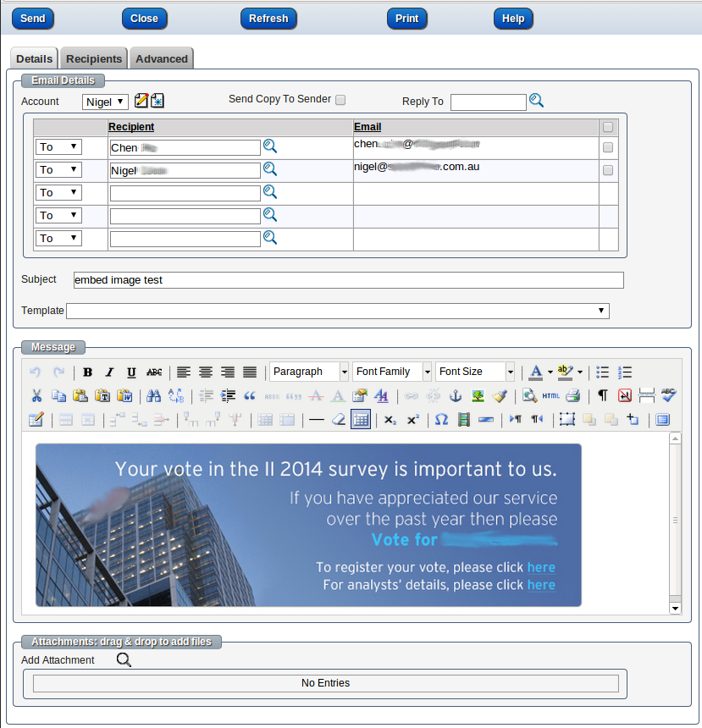The height and width of the screenshot is (728, 702).
Task: Check the select-all box in table header
Action: pos(608,127)
